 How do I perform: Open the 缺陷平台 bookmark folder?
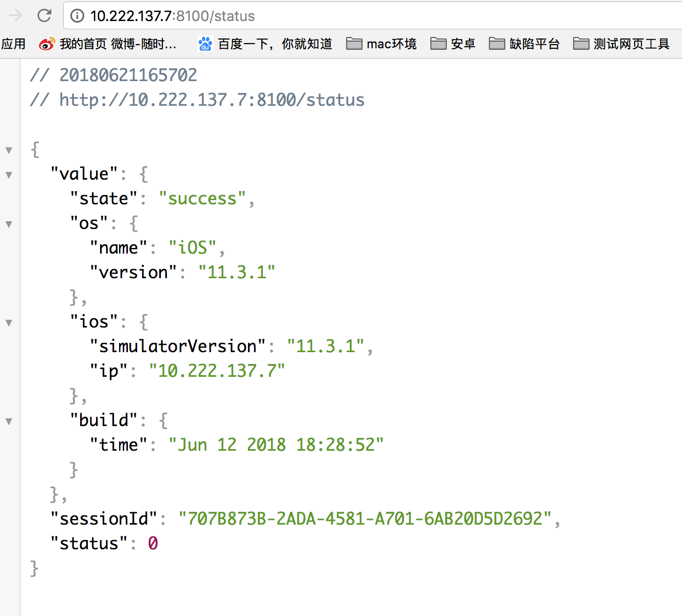coord(524,44)
